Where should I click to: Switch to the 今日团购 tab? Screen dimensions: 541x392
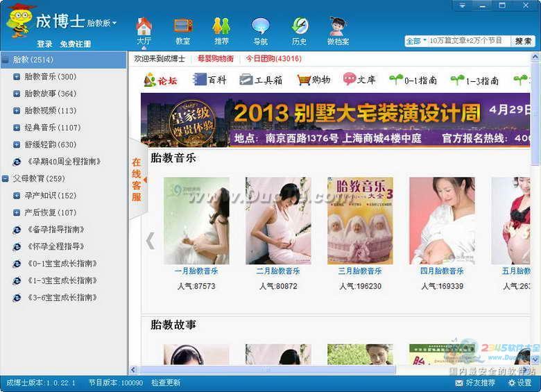(274, 59)
